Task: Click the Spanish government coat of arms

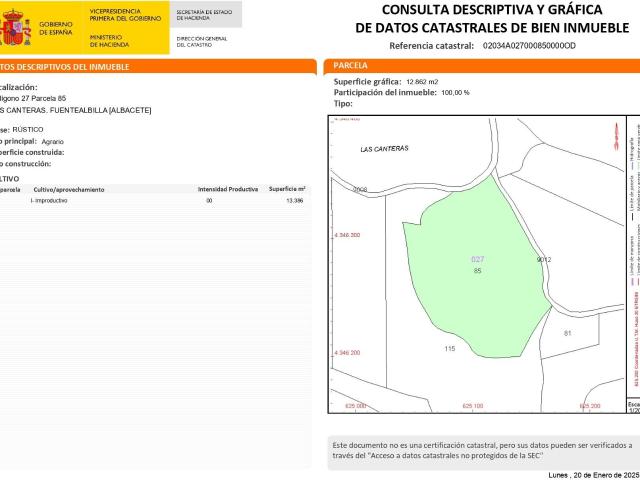Action: tap(15, 27)
